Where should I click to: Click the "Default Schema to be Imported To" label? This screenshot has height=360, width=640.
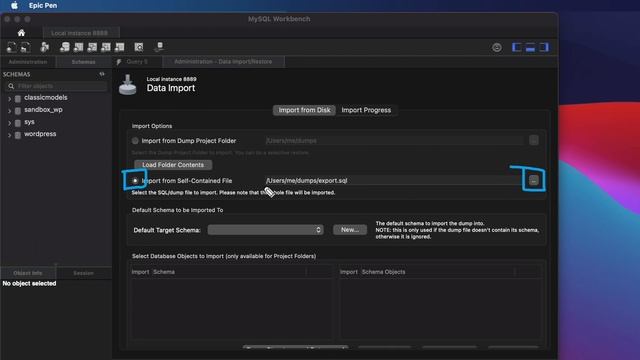coord(178,210)
